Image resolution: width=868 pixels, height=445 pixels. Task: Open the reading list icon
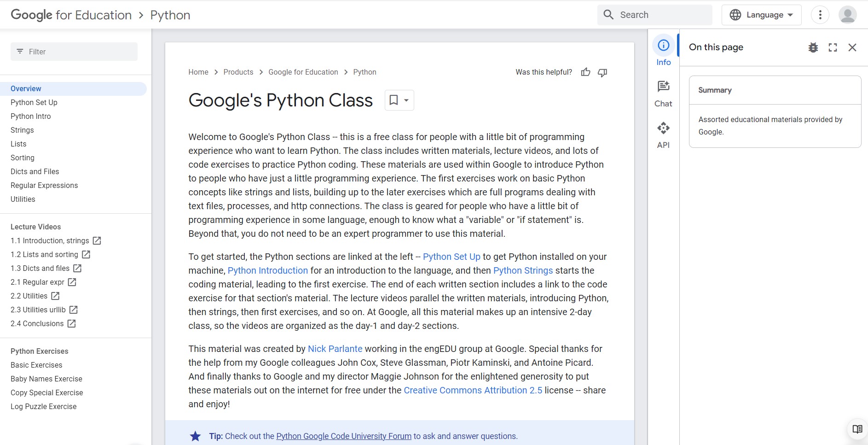point(857,429)
